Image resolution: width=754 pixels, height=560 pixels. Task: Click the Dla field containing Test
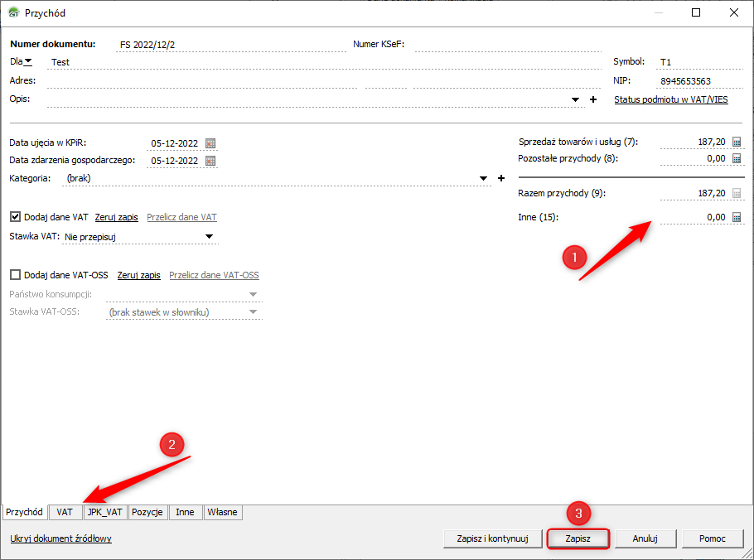[325, 62]
